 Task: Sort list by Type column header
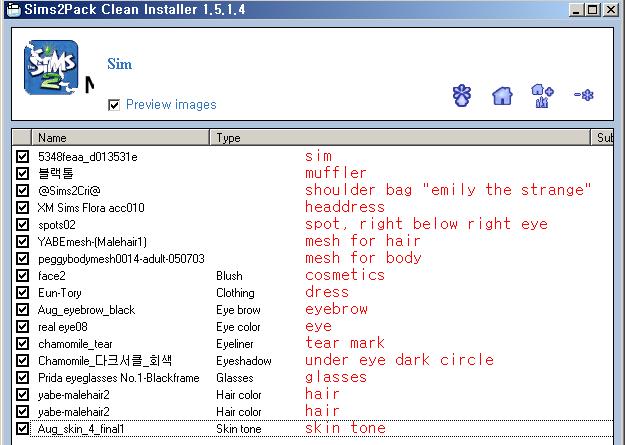pos(400,137)
